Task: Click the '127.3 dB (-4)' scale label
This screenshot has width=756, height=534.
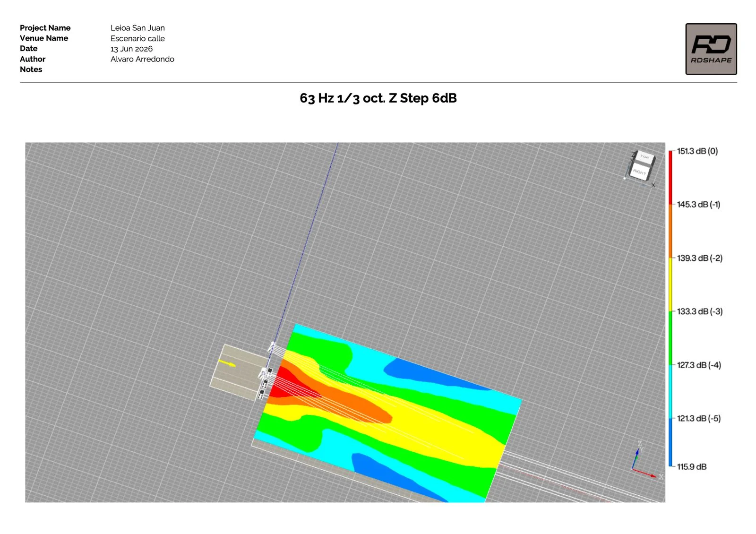Action: tap(699, 365)
